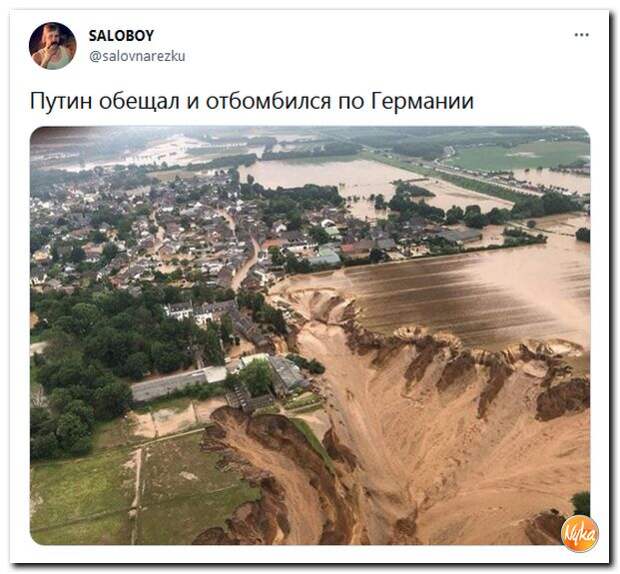
Task: Click the tweet text about Германии
Action: tap(251, 101)
